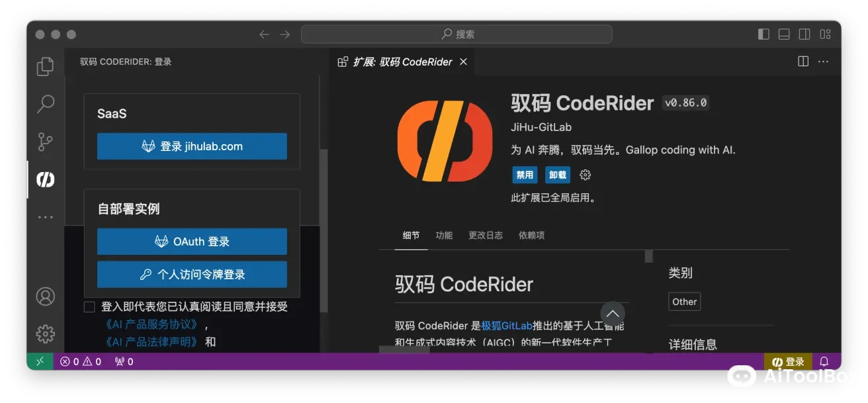This screenshot has height=403, width=868.
Task: Open extension settings gear beside 卸载
Action: tap(585, 175)
